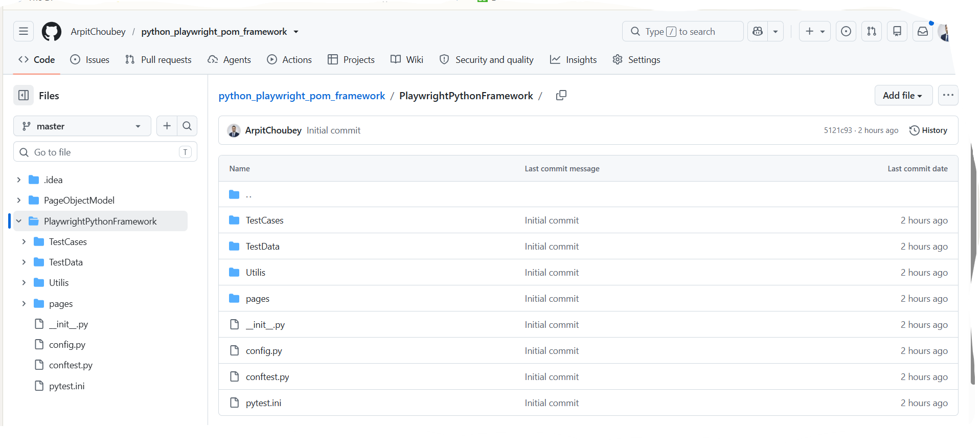Expand the Utilis folder in the tree
Image resolution: width=980 pixels, height=446 pixels.
pyautogui.click(x=24, y=282)
